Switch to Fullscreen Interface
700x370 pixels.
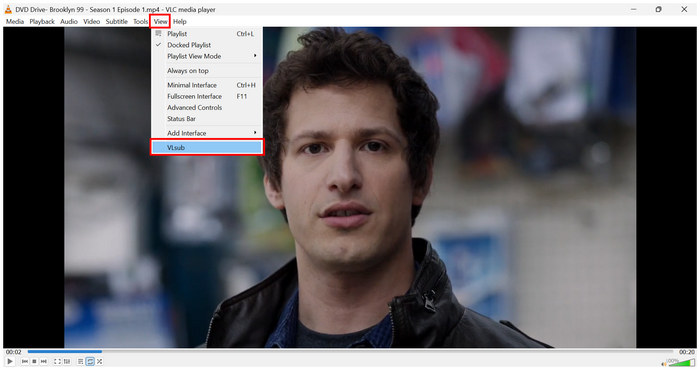(x=207, y=96)
